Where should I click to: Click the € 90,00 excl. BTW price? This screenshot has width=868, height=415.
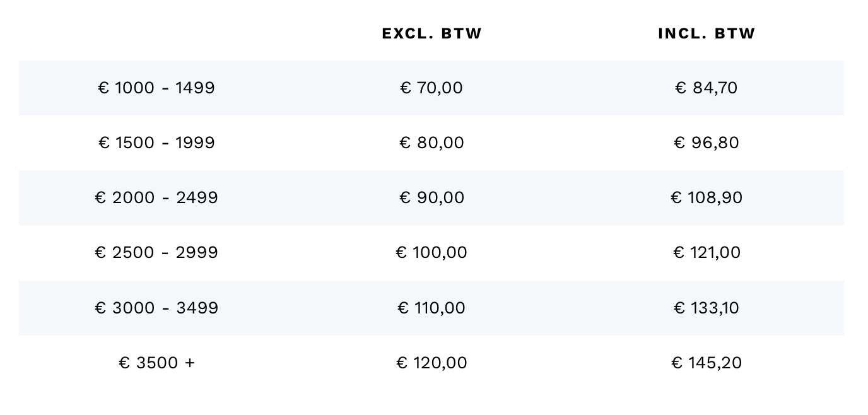[x=431, y=197]
